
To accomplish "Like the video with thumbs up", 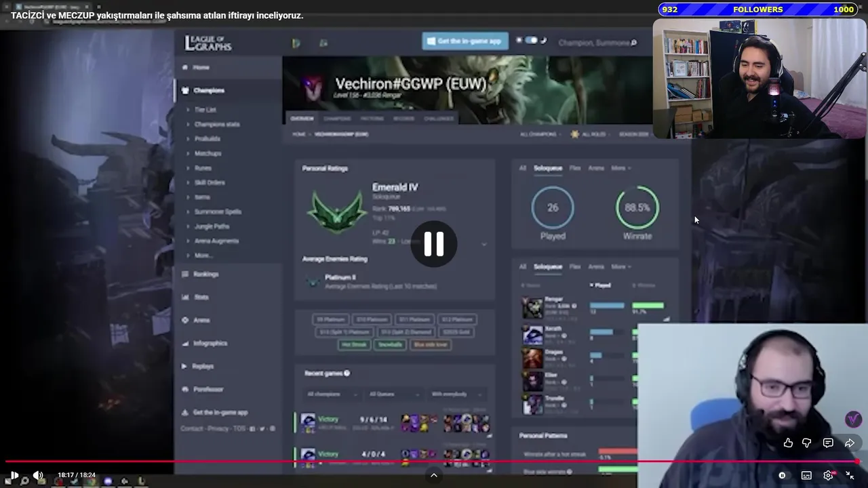I will click(788, 443).
